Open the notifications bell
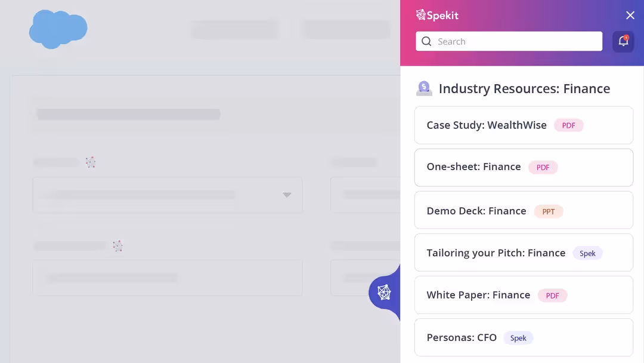Screen dimensions: 644x363 (x=623, y=41)
